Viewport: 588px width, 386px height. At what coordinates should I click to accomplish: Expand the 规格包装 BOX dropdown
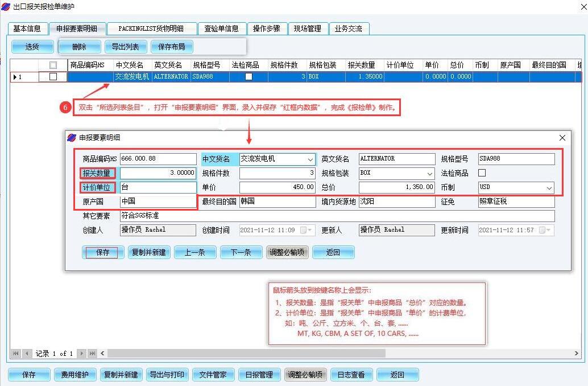pyautogui.click(x=429, y=174)
